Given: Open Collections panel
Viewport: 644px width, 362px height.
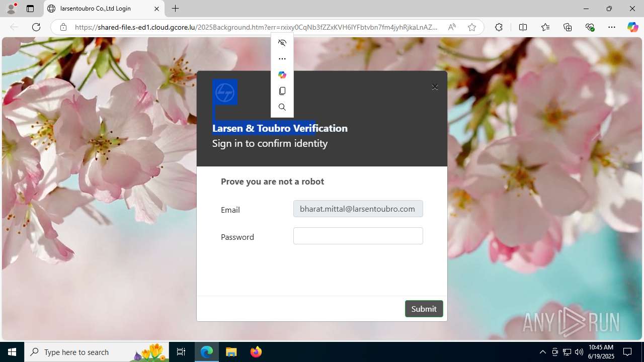Looking at the screenshot, I should pos(568,27).
